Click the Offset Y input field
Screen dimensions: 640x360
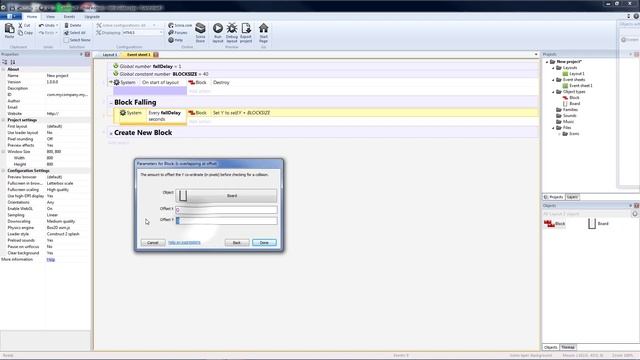226,220
